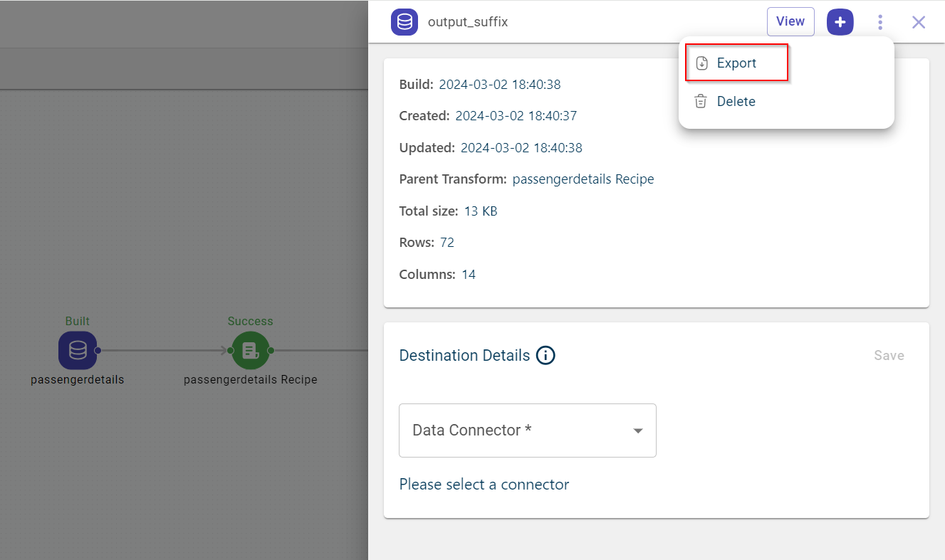Click the Data Connector dropdown arrow
Image resolution: width=945 pixels, height=560 pixels.
click(638, 431)
